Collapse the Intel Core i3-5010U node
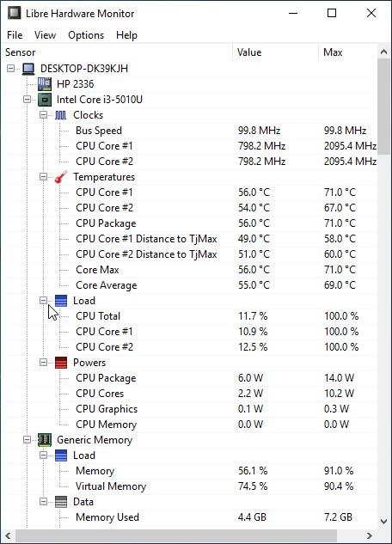Image resolution: width=392 pixels, height=544 pixels. coord(27,100)
